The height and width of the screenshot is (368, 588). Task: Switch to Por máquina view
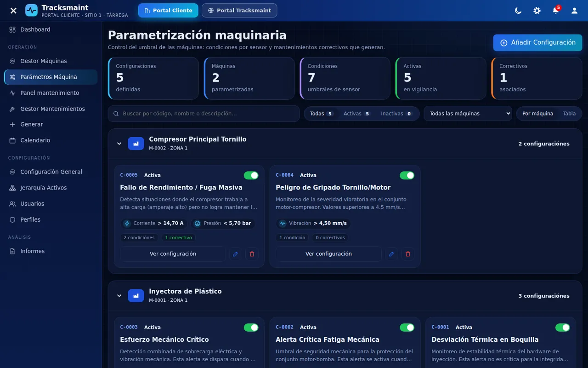click(x=537, y=114)
